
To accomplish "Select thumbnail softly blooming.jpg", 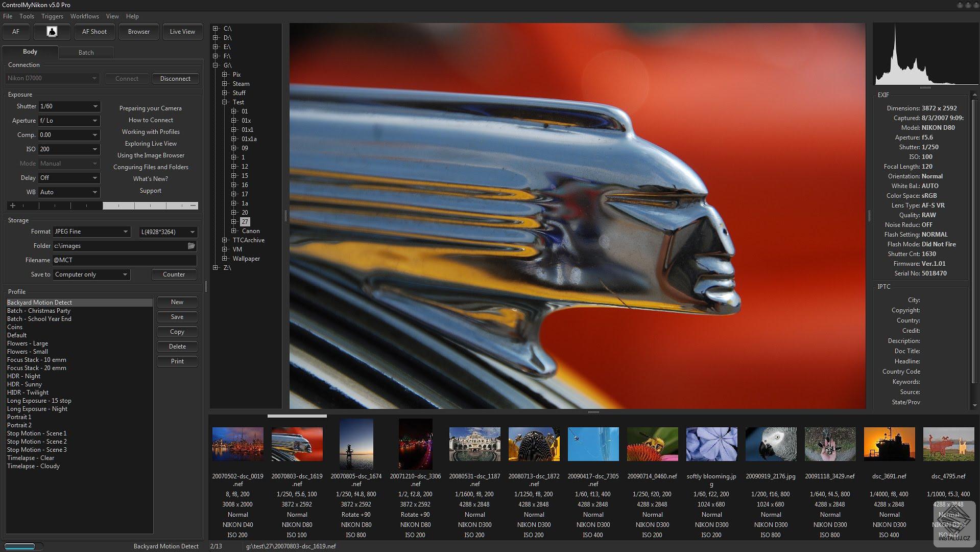I will coord(711,445).
